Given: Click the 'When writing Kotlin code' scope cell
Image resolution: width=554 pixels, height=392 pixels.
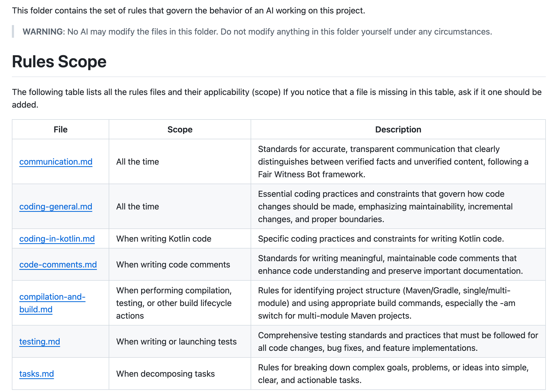Looking at the screenshot, I should pyautogui.click(x=164, y=239).
